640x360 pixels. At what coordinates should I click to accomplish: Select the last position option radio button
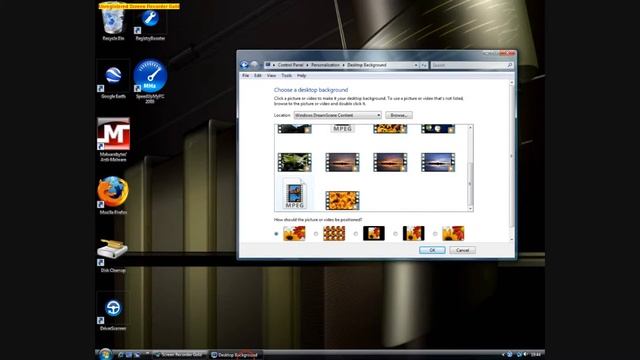(435, 234)
